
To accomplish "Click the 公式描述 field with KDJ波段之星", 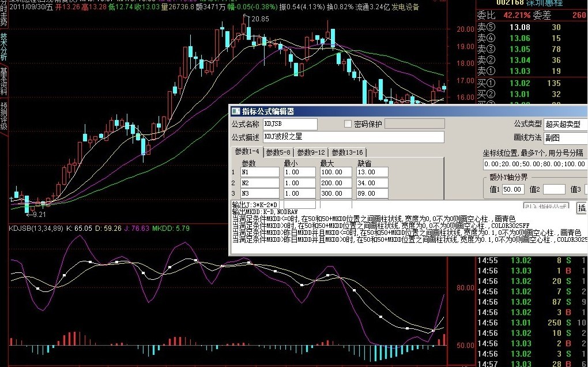I will (353, 137).
